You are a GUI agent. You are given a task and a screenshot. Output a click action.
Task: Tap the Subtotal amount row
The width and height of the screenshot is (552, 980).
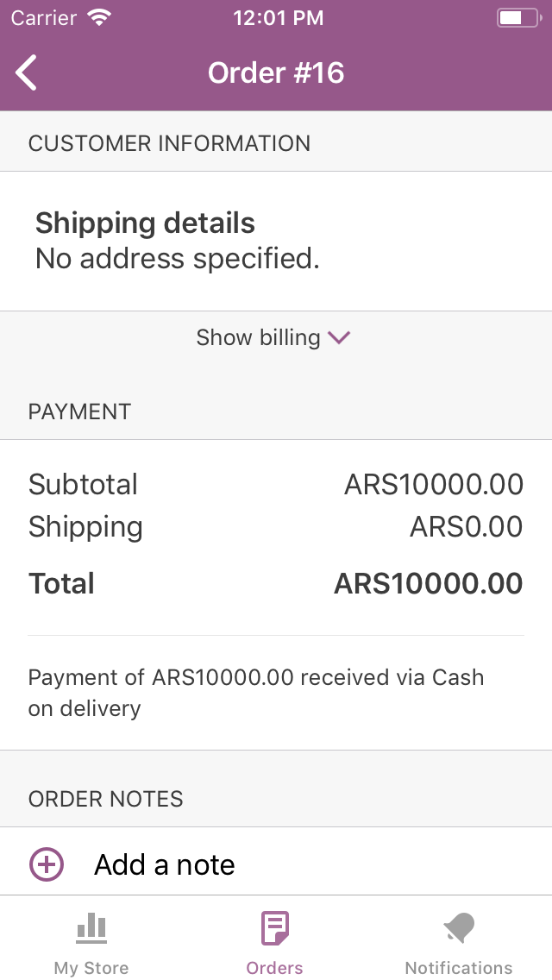(276, 484)
